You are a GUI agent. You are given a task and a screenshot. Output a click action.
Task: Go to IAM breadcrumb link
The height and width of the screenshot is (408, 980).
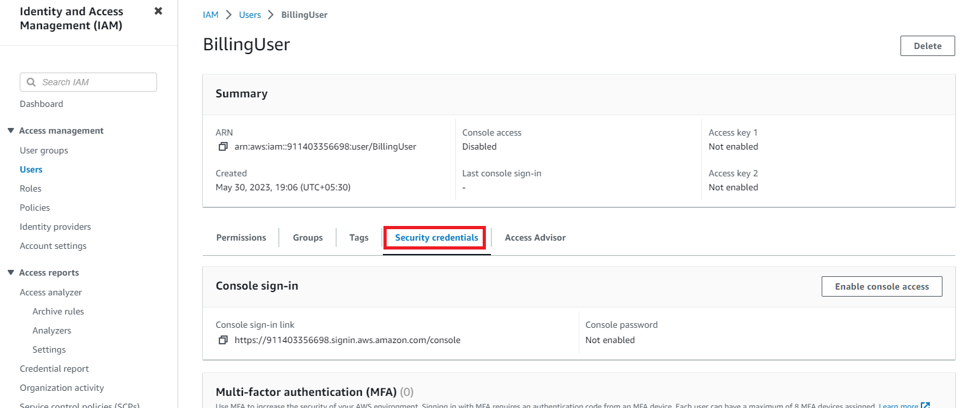(x=210, y=15)
